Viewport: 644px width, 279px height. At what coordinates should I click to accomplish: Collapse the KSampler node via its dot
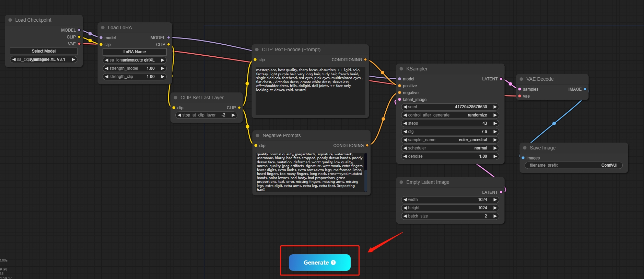[401, 69]
